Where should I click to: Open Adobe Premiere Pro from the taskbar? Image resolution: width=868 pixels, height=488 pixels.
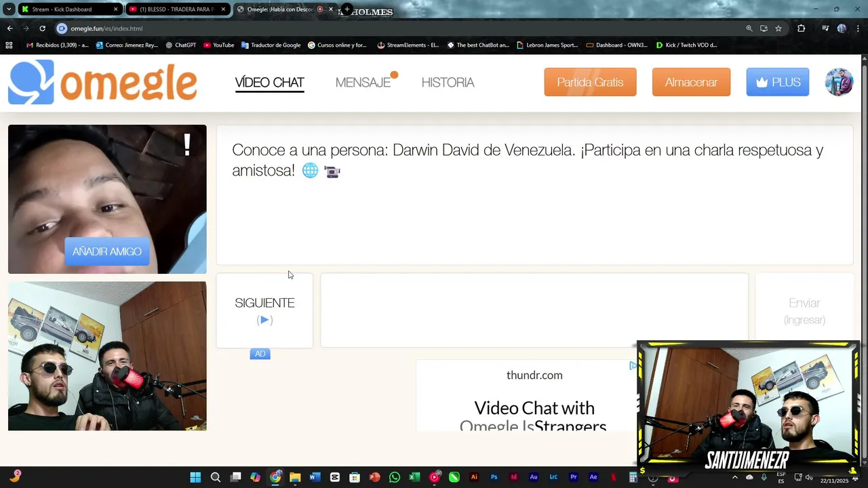pos(574,477)
